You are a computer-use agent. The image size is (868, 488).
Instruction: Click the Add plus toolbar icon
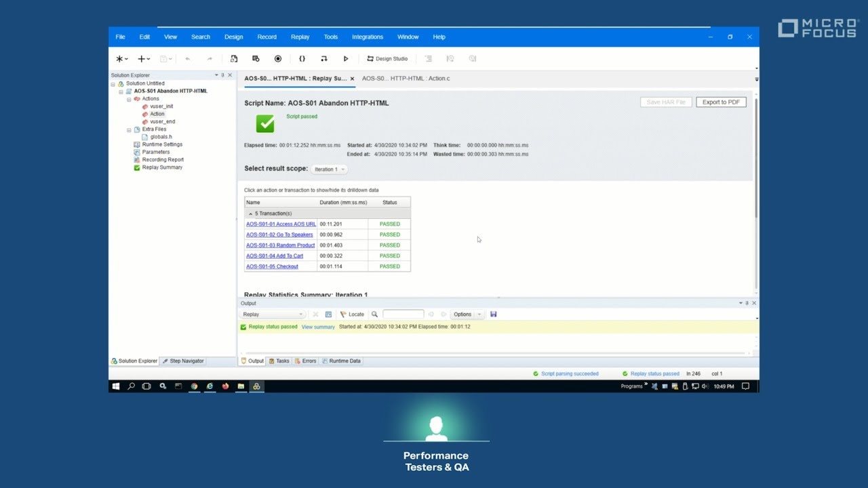click(141, 59)
